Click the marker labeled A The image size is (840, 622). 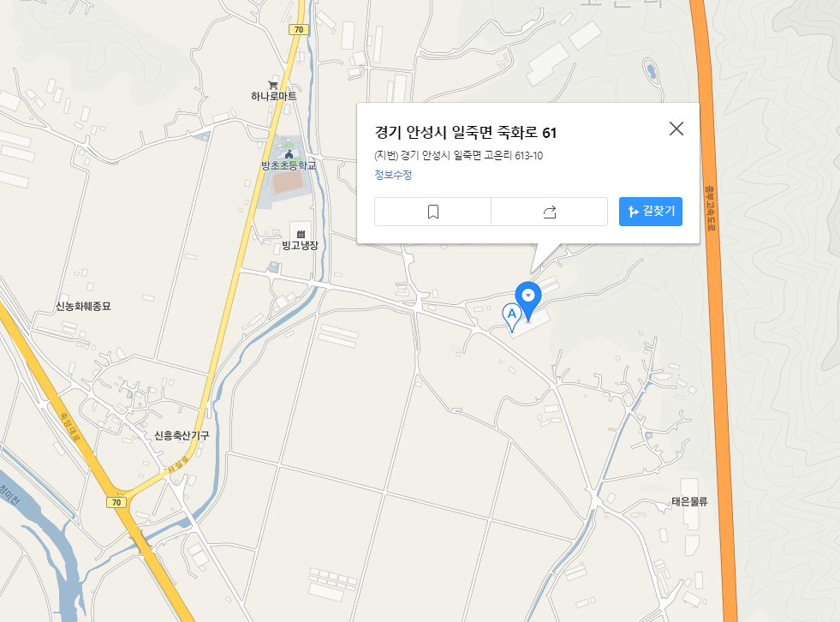pyautogui.click(x=511, y=317)
